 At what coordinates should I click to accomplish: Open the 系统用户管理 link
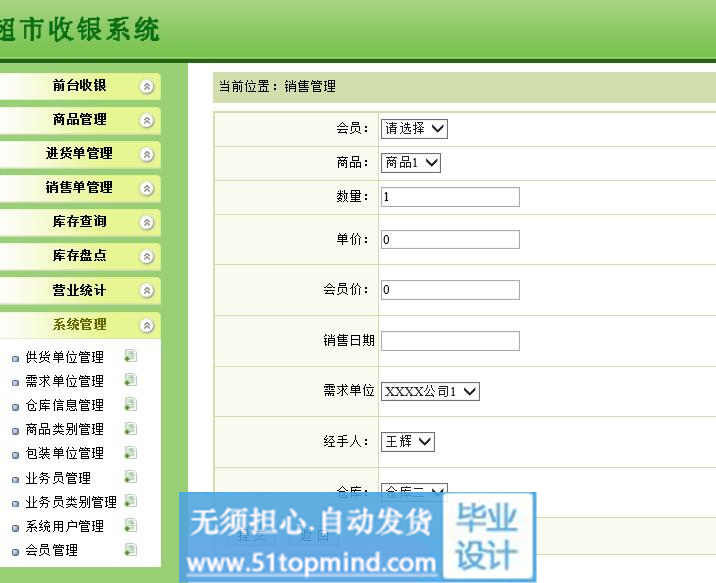click(x=64, y=526)
